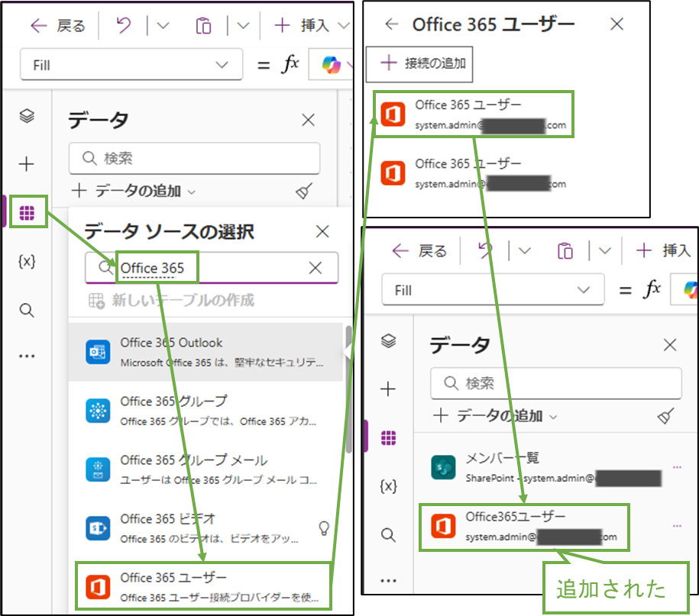Click the lightbulb icon beside Office 365 ビデオ
Image resolution: width=699 pixels, height=616 pixels.
click(324, 528)
